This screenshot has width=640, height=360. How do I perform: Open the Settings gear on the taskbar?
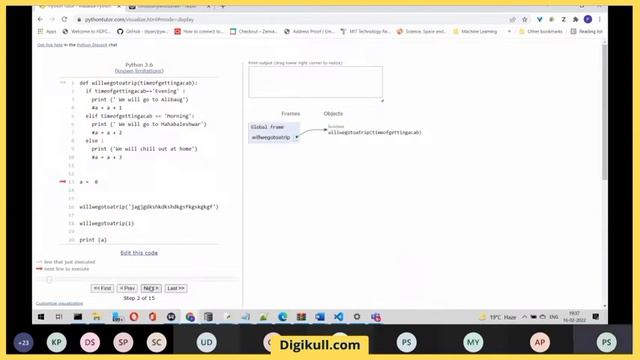[x=357, y=317]
